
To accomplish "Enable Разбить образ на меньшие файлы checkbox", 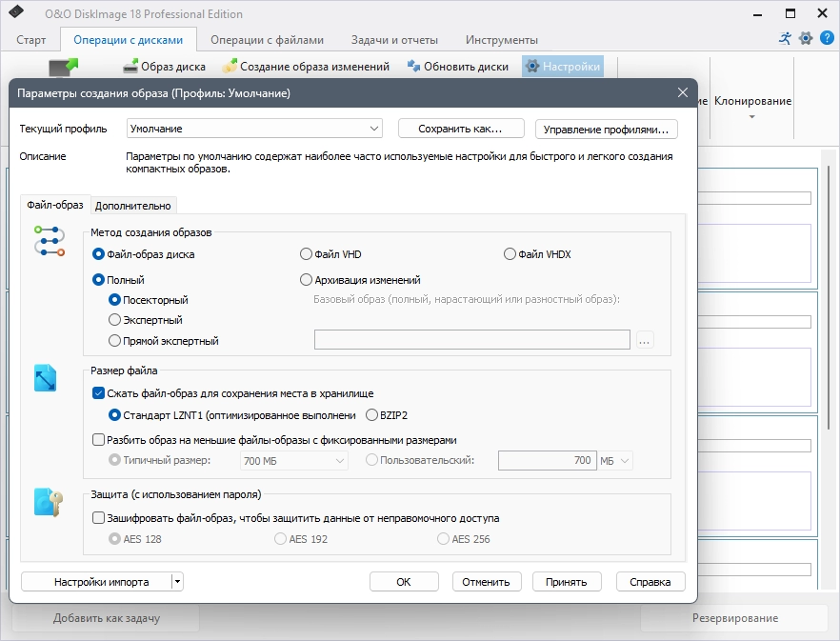I will click(275, 440).
